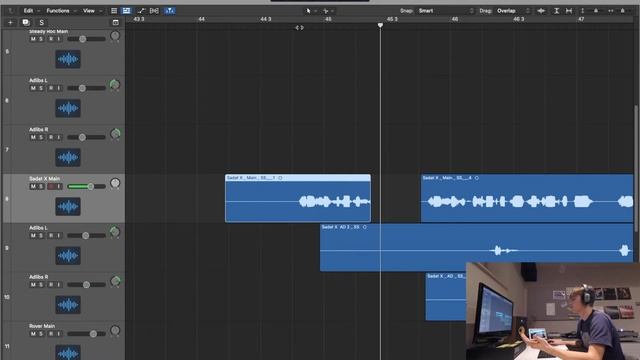This screenshot has width=640, height=360.
Task: Toggle horizontal auto zoom icon
Action: (x=569, y=11)
